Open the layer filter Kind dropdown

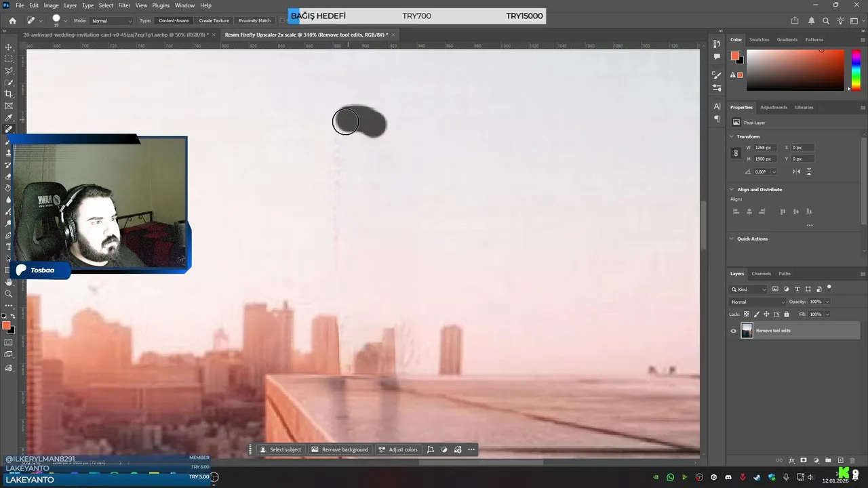[749, 289]
